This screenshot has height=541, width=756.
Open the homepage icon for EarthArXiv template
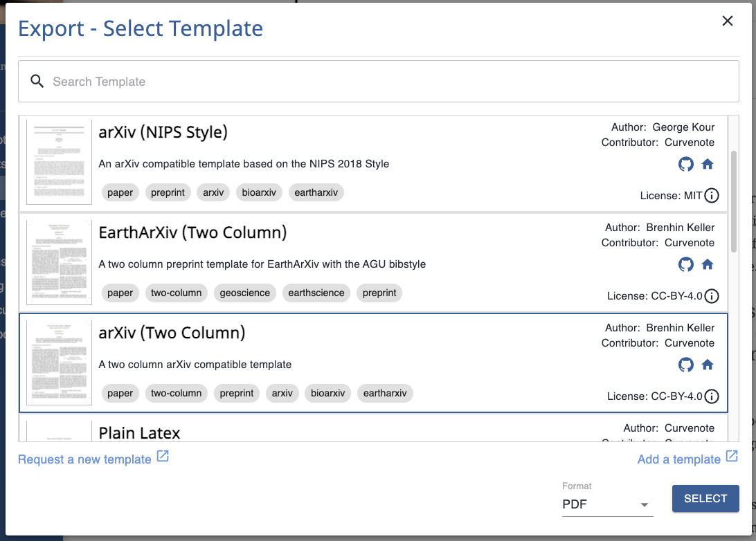(708, 264)
